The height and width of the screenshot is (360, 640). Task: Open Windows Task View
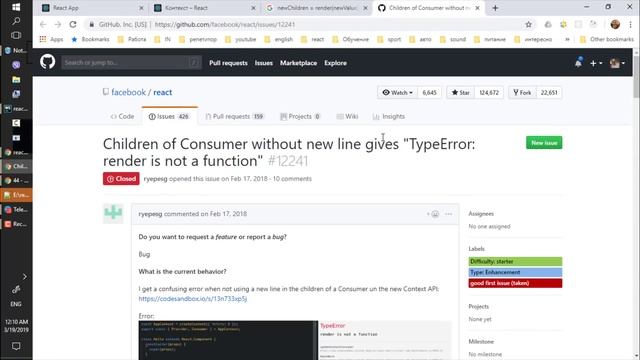point(16,36)
